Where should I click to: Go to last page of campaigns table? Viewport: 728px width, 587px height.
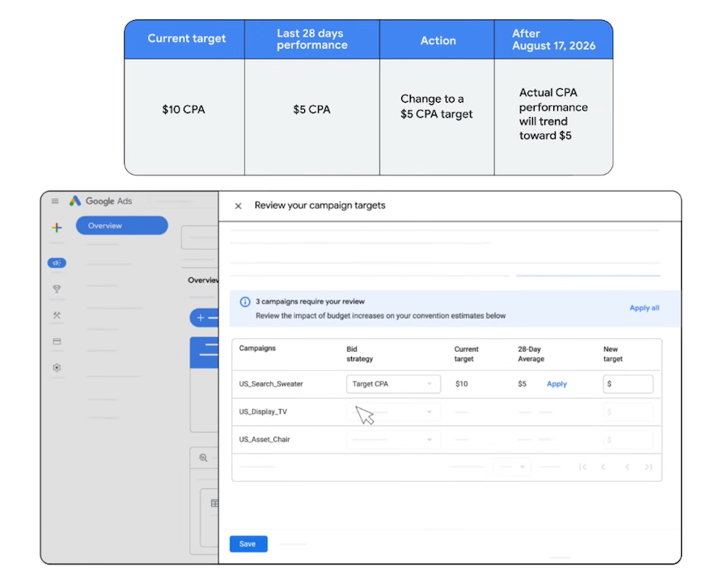tap(649, 467)
